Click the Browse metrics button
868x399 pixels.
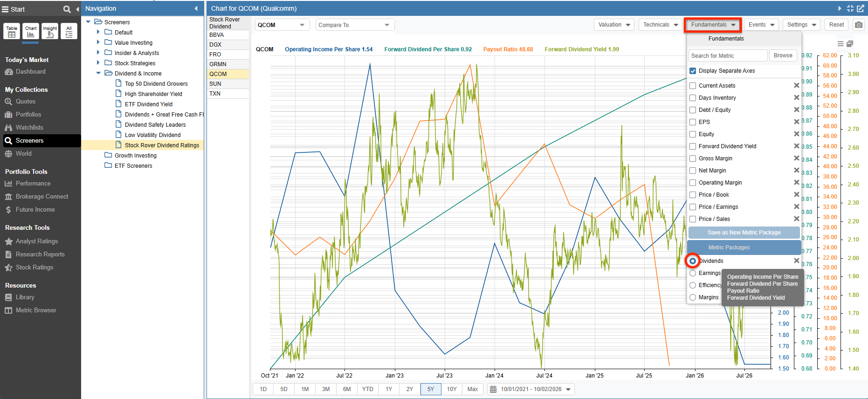pos(783,55)
